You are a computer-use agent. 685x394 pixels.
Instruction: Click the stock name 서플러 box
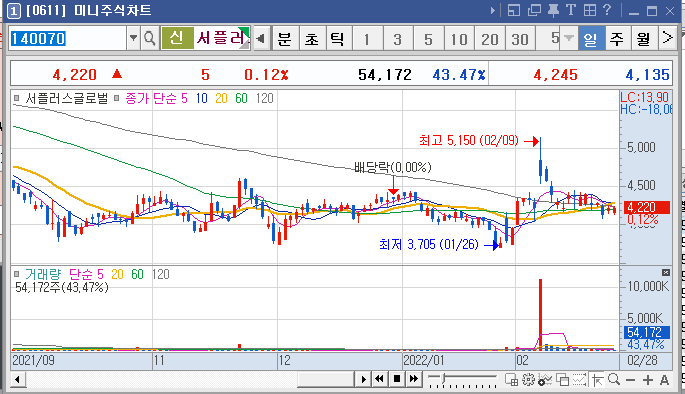[221, 38]
